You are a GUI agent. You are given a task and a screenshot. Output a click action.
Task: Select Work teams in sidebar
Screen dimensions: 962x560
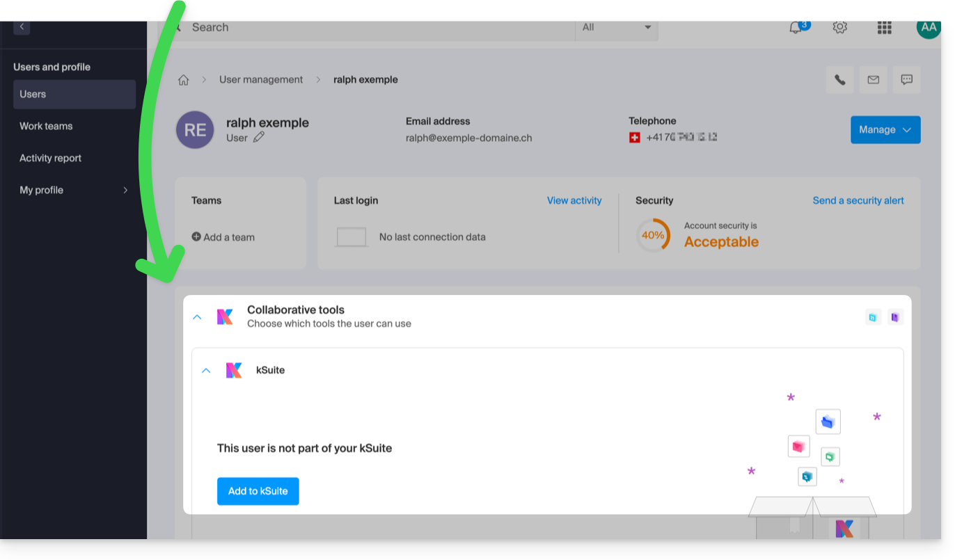(46, 126)
